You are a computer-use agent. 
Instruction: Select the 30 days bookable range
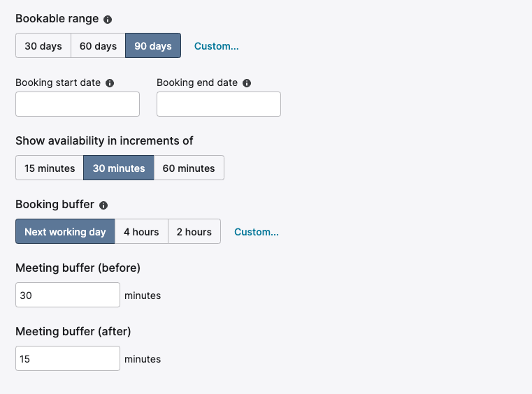pyautogui.click(x=43, y=46)
